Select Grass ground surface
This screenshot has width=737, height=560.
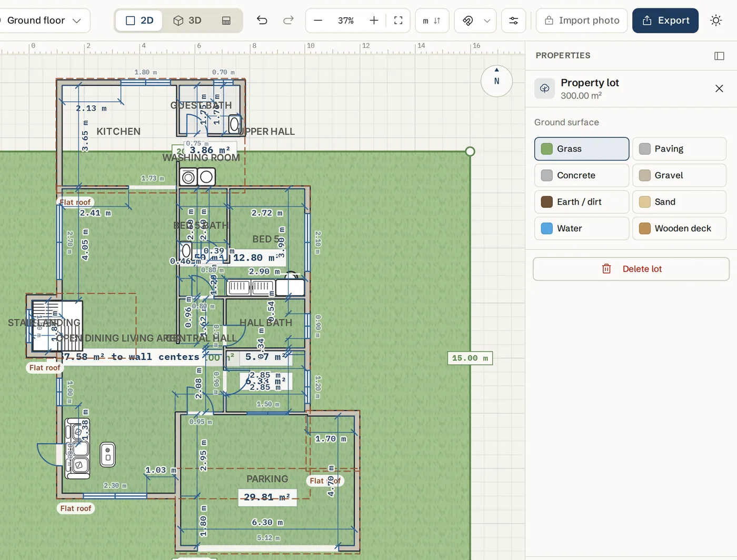(582, 149)
